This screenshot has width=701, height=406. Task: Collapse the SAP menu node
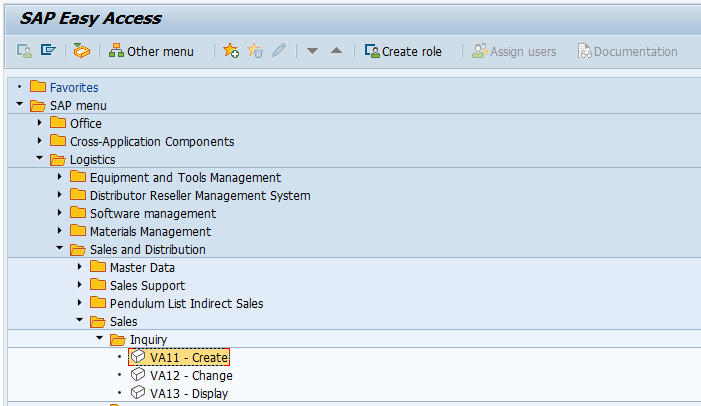coord(19,104)
